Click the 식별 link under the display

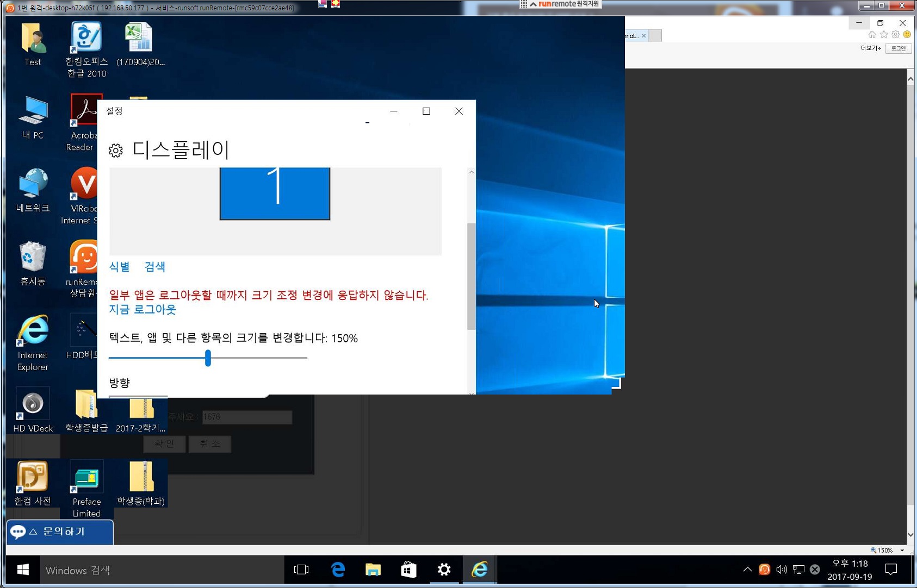tap(119, 267)
